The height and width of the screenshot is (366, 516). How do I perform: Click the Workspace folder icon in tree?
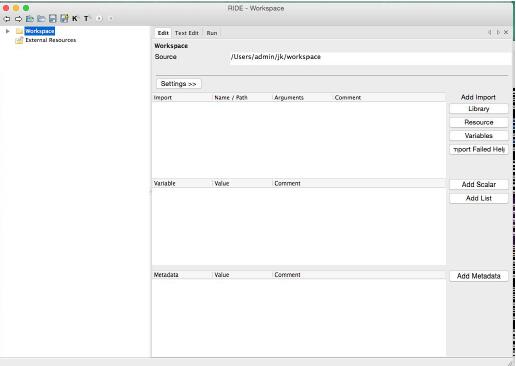pyautogui.click(x=19, y=31)
